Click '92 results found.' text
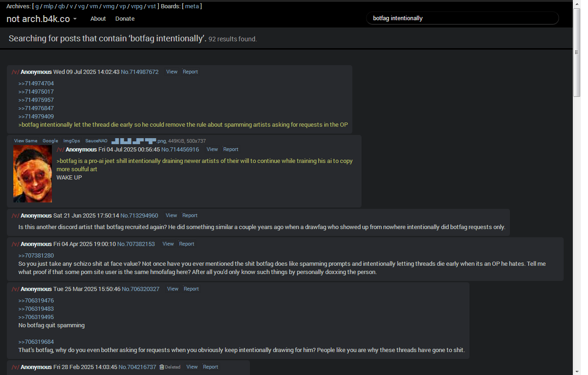The width and height of the screenshot is (588, 375). 232,39
